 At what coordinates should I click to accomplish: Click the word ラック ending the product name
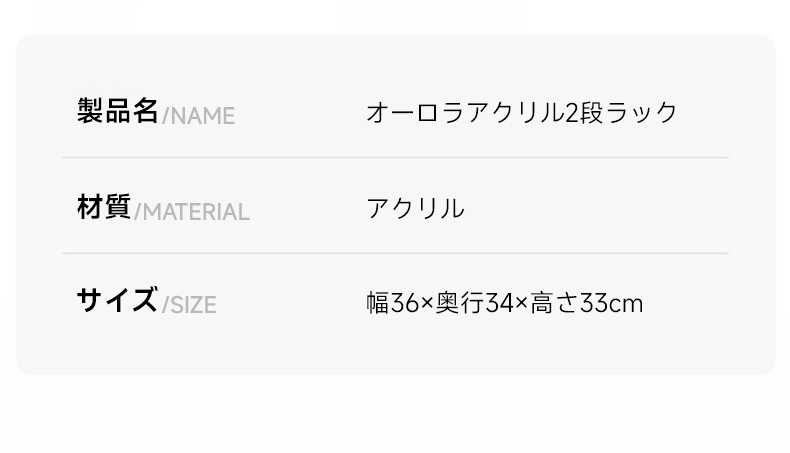pyautogui.click(x=641, y=112)
